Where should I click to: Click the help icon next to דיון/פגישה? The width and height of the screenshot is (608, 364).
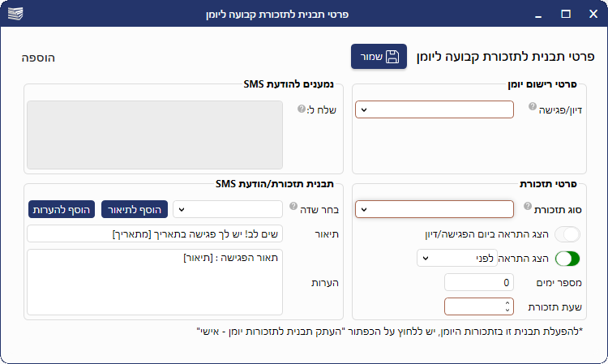[x=533, y=107]
